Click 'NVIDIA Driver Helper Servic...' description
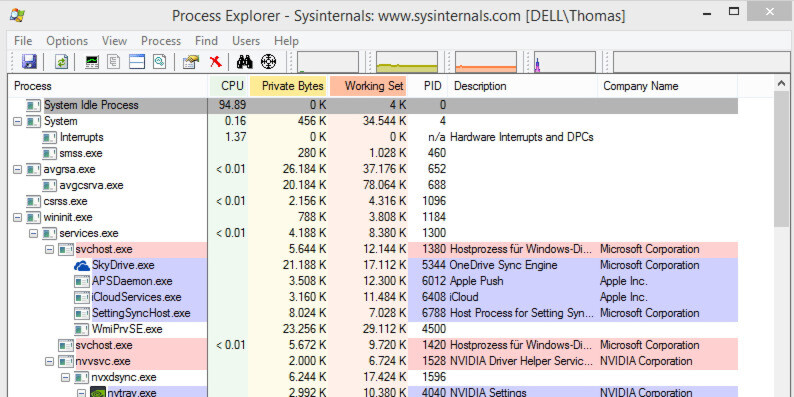The height and width of the screenshot is (397, 794). click(521, 362)
